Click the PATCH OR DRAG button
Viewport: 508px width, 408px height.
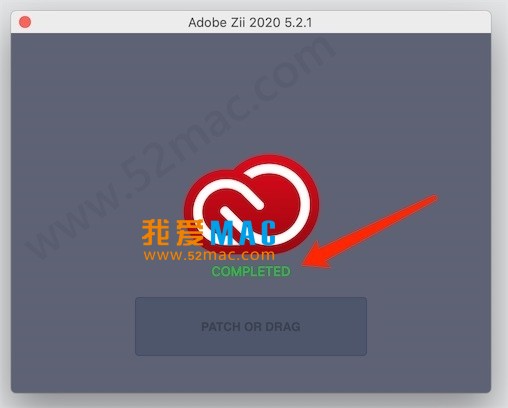251,326
